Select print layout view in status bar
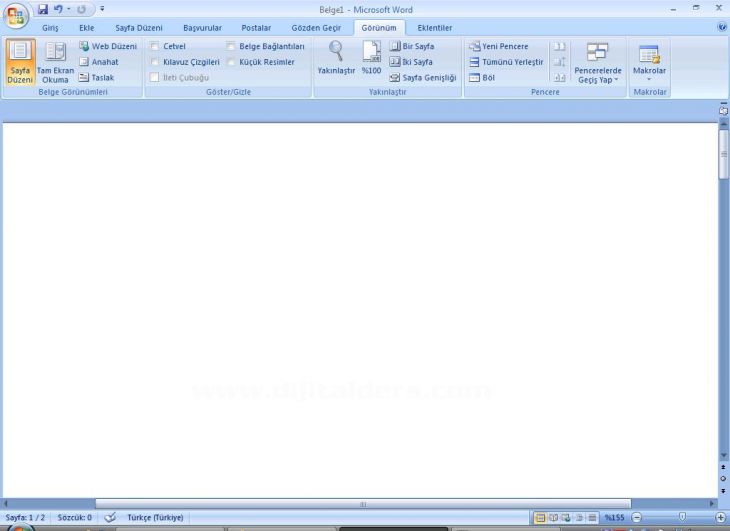Viewport: 730px width, 531px height. (x=540, y=518)
